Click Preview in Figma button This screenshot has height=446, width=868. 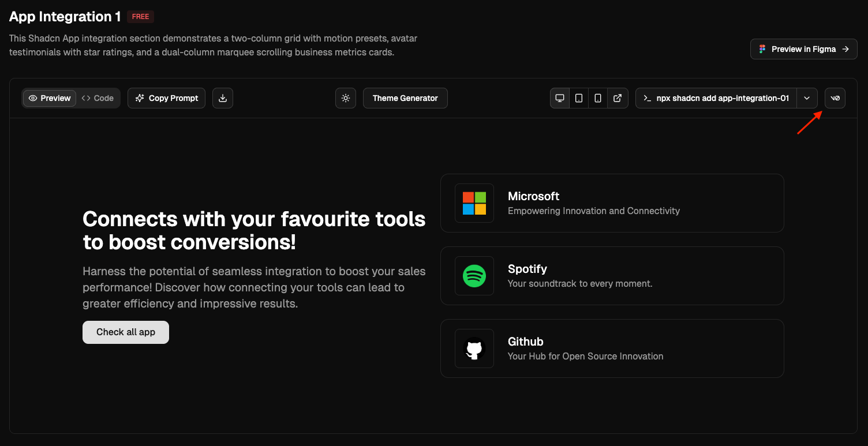[803, 49]
